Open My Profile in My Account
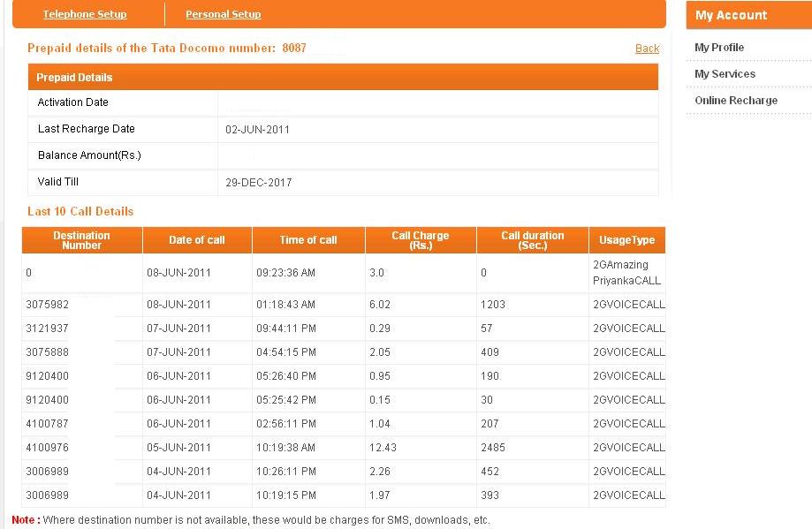Screen dimensions: 812x529 719,48
